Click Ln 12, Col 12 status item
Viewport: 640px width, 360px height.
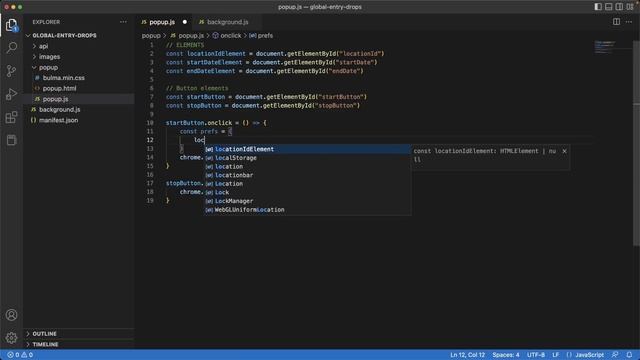(x=467, y=355)
